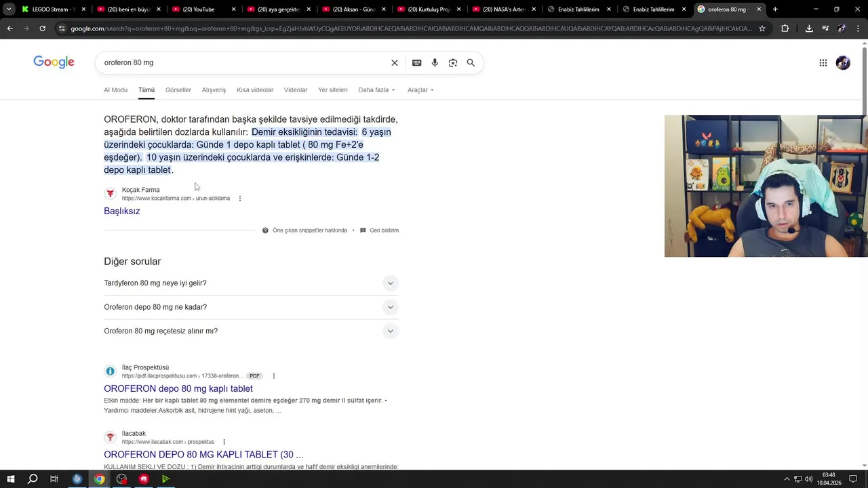Viewport: 868px width, 488px height.
Task: Switch to Görseller tab
Action: pos(178,90)
